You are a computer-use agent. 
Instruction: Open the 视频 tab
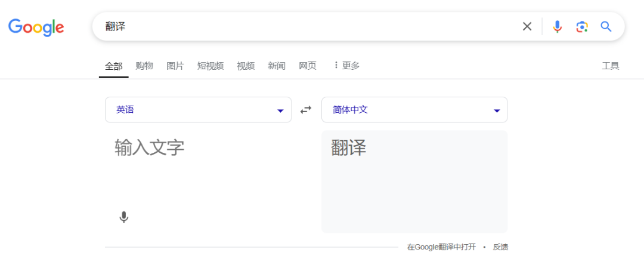(246, 66)
